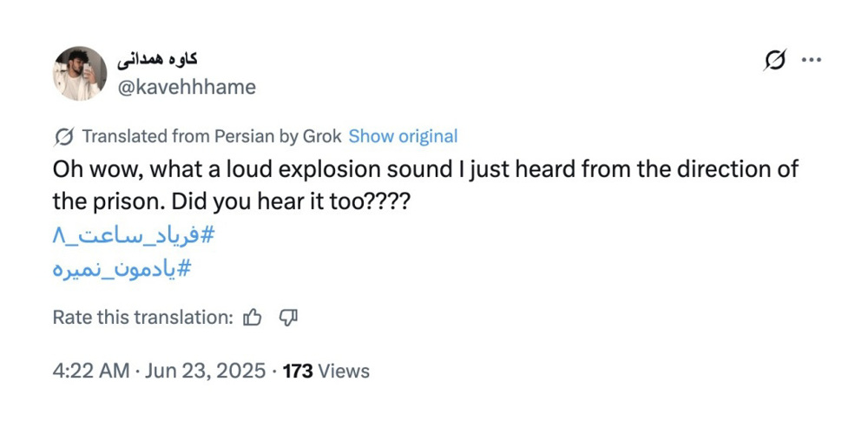Open the profile avatar photo of کاوه همدانی
This screenshot has width=868, height=421.
click(80, 73)
